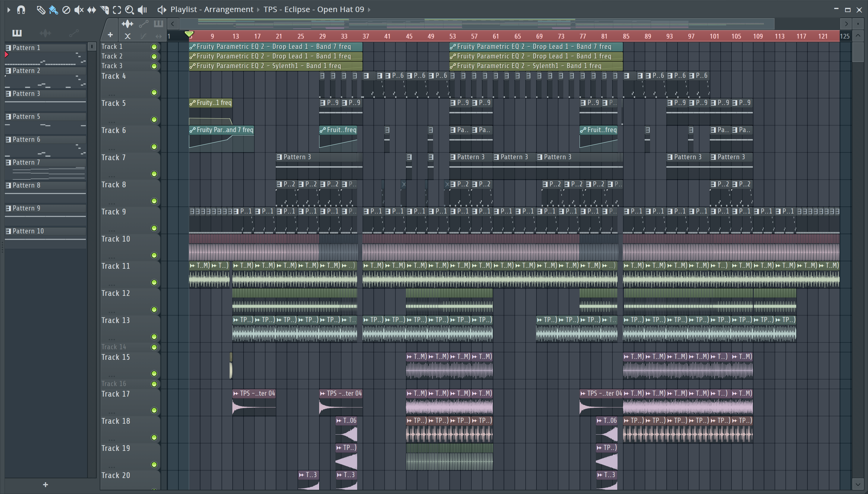Mute Track 10 with its green light
The width and height of the screenshot is (868, 494).
tap(154, 255)
